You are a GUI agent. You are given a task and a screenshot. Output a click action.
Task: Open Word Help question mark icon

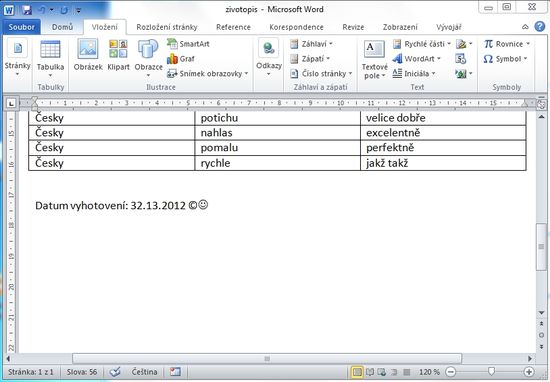point(539,27)
